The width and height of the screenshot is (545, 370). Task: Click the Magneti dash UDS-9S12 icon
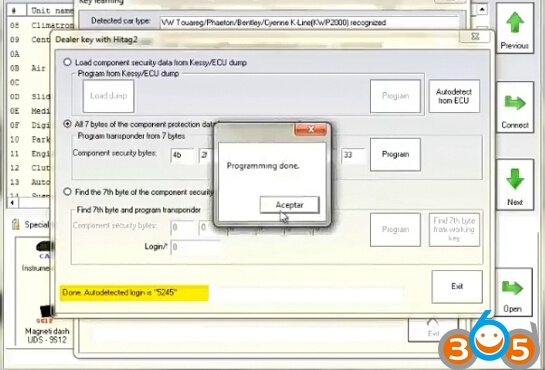pos(47,325)
